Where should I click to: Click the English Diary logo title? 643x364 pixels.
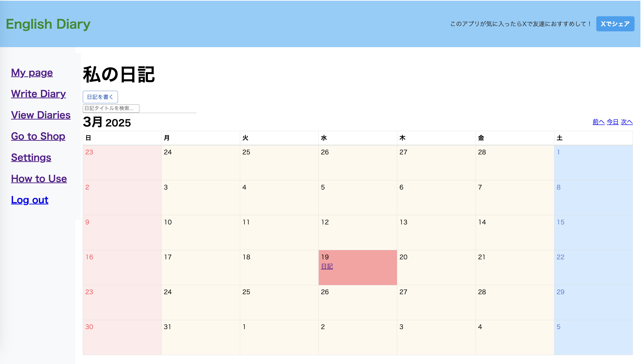coord(48,24)
